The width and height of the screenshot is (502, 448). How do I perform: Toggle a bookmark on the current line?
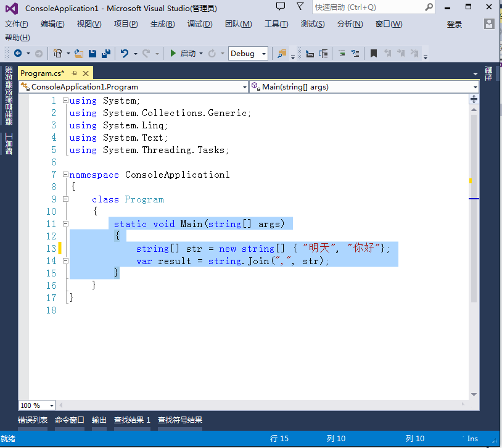374,54
